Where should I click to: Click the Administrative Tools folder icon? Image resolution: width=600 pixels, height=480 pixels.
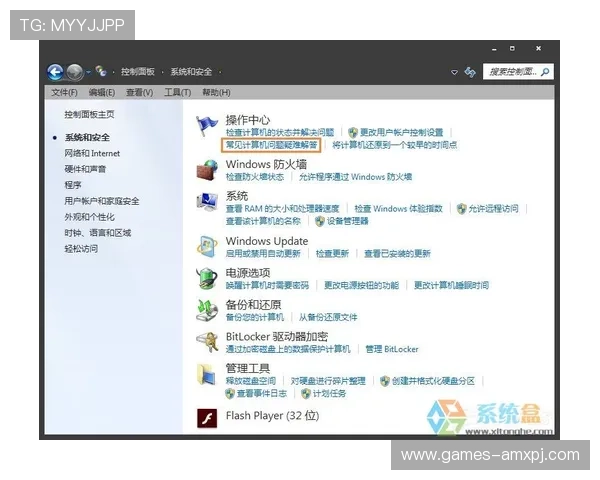click(x=207, y=374)
